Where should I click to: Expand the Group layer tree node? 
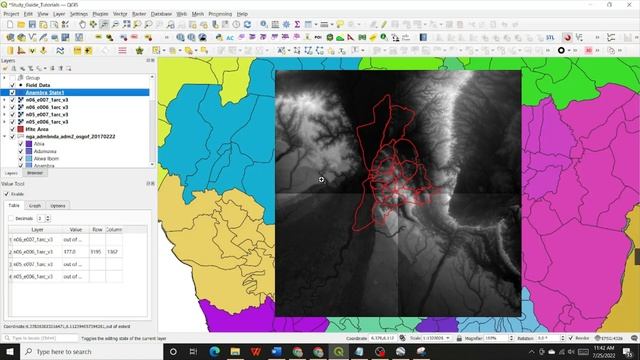[x=4, y=78]
